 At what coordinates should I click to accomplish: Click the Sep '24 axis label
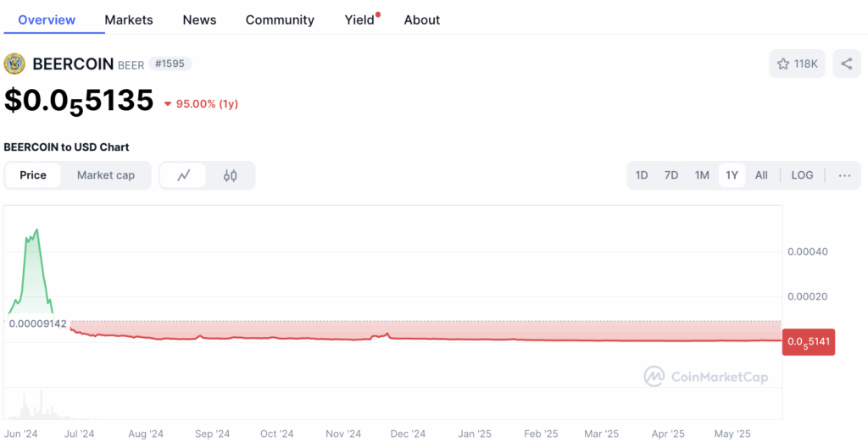pos(212,434)
